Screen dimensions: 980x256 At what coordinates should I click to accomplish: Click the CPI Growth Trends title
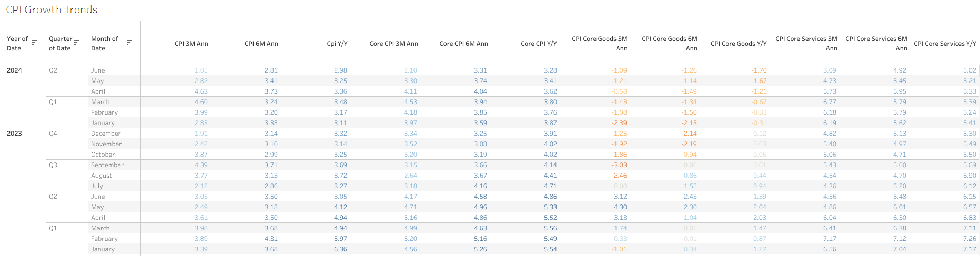pyautogui.click(x=52, y=9)
